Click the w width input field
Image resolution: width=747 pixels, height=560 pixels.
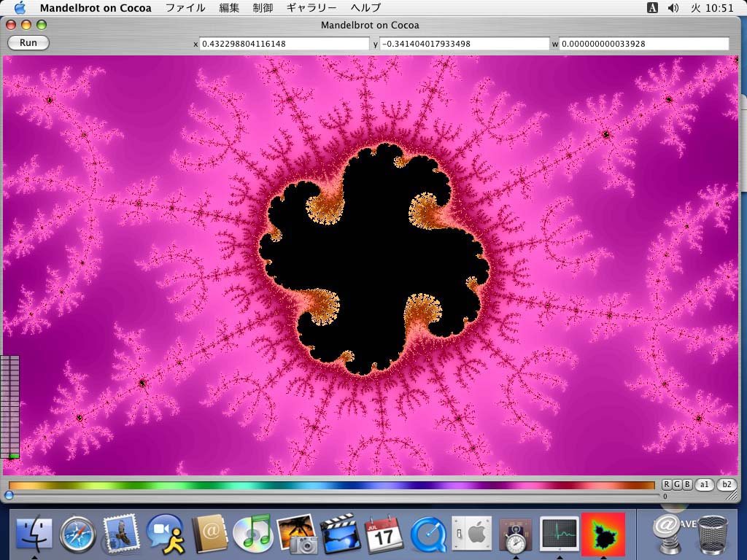[644, 44]
